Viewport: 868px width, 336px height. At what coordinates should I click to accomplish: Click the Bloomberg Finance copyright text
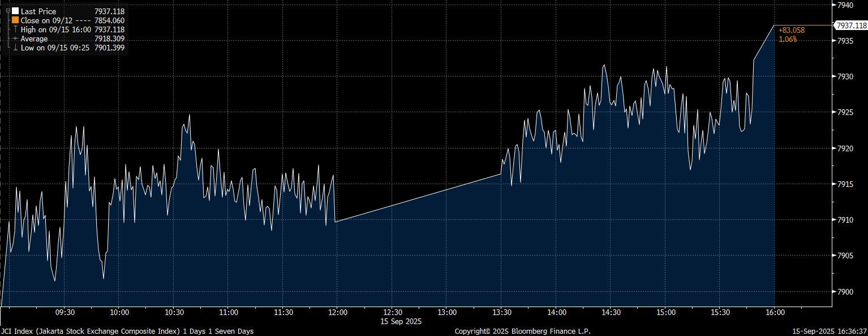tap(522, 331)
